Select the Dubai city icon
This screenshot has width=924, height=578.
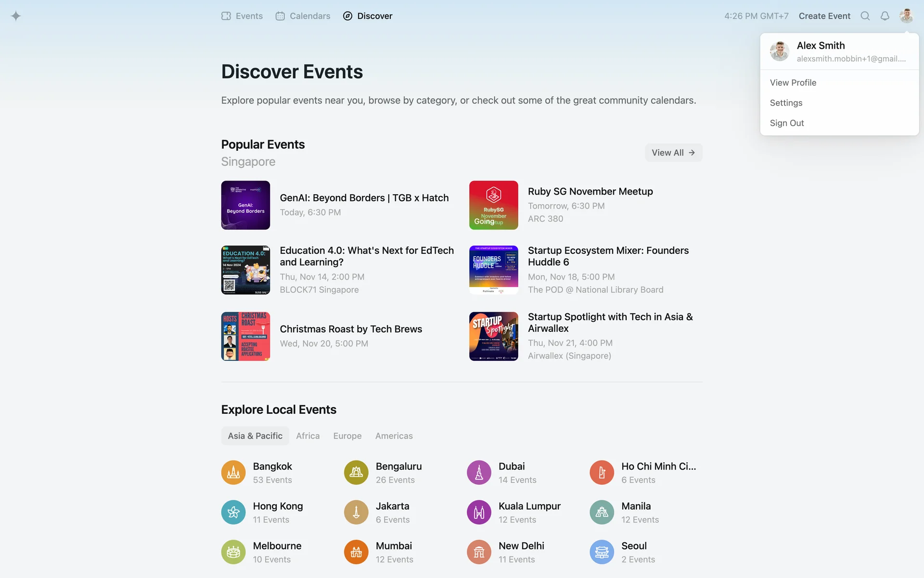pyautogui.click(x=479, y=473)
